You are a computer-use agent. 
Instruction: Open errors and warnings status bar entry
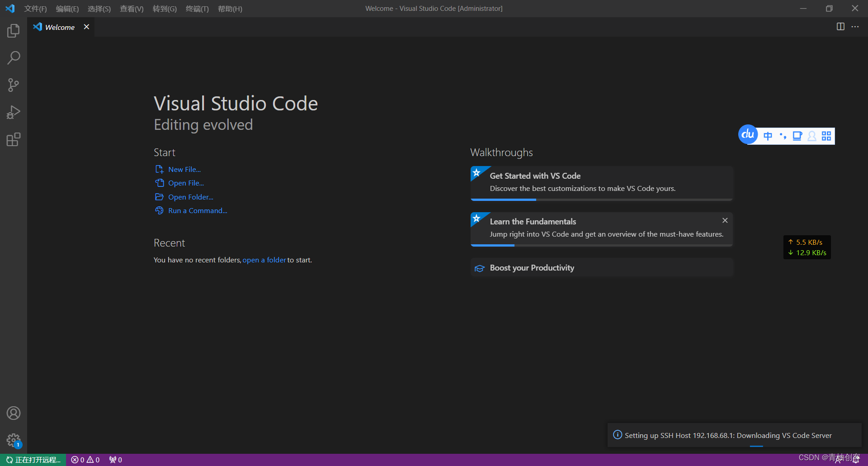85,460
